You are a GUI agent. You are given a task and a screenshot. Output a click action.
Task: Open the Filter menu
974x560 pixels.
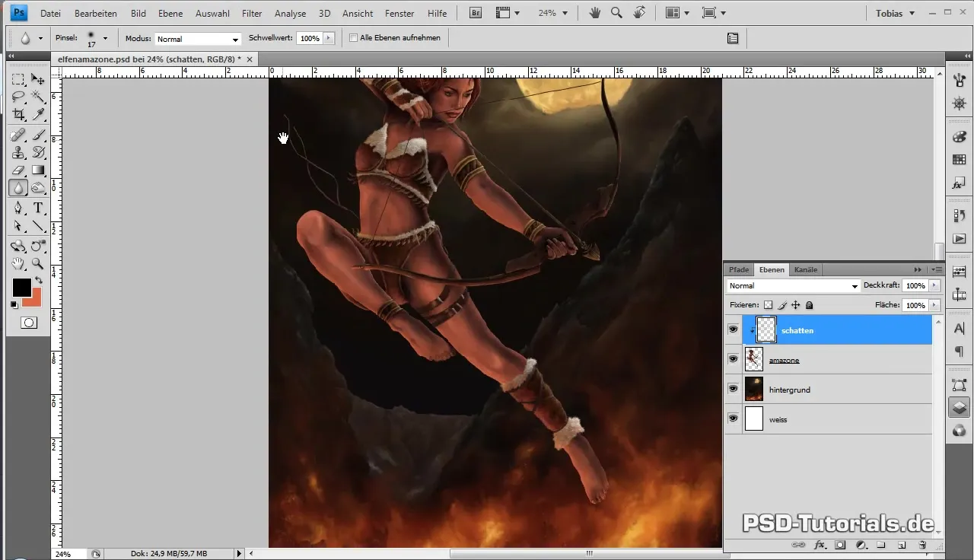point(252,14)
